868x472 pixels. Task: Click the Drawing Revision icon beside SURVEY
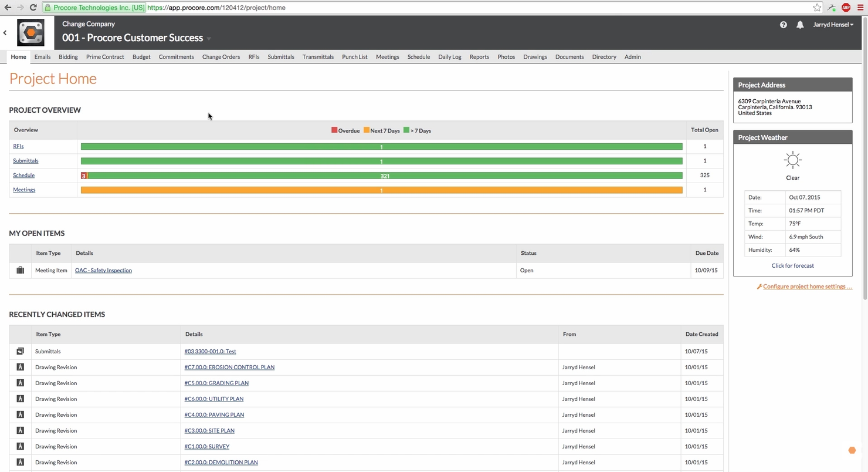[20, 446]
